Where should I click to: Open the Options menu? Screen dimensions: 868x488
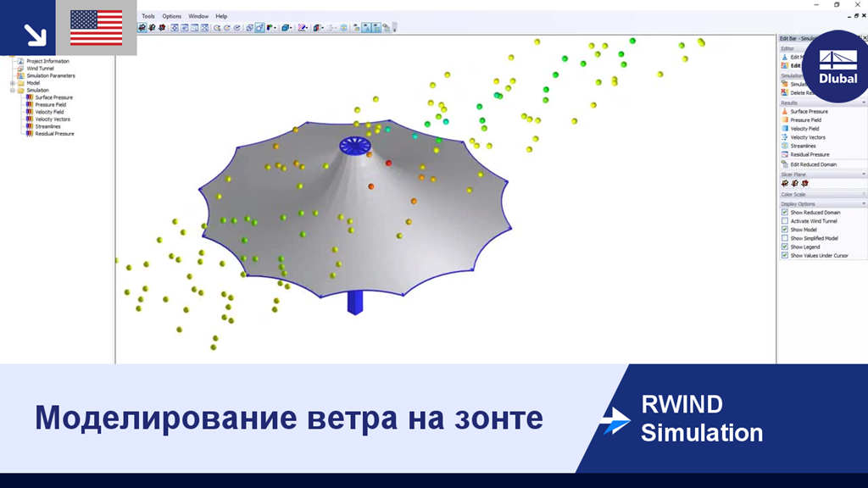(x=171, y=16)
